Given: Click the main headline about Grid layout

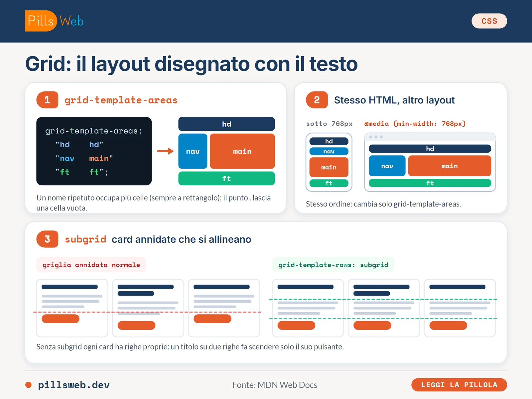Looking at the screenshot, I should pyautogui.click(x=192, y=64).
